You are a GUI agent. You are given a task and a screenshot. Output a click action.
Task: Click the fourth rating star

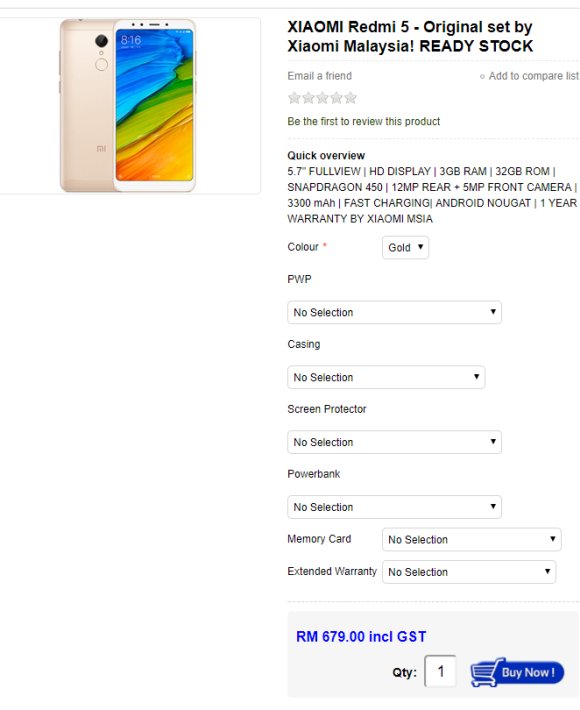click(336, 98)
